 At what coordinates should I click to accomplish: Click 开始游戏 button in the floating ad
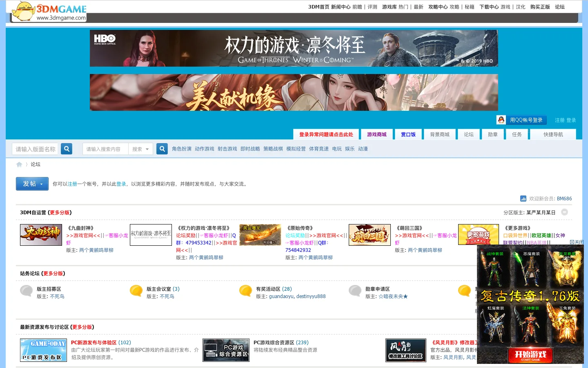click(530, 355)
